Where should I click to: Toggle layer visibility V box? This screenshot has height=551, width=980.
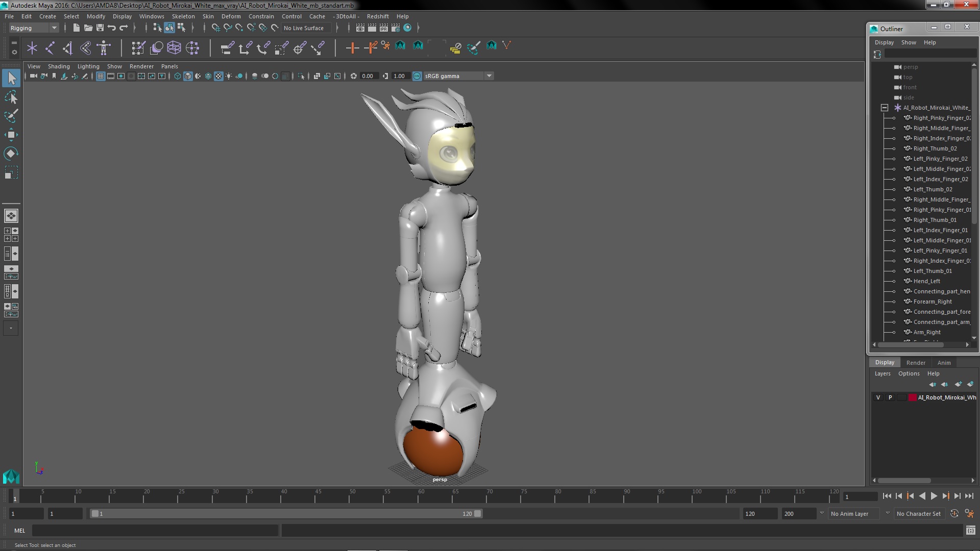click(x=878, y=397)
